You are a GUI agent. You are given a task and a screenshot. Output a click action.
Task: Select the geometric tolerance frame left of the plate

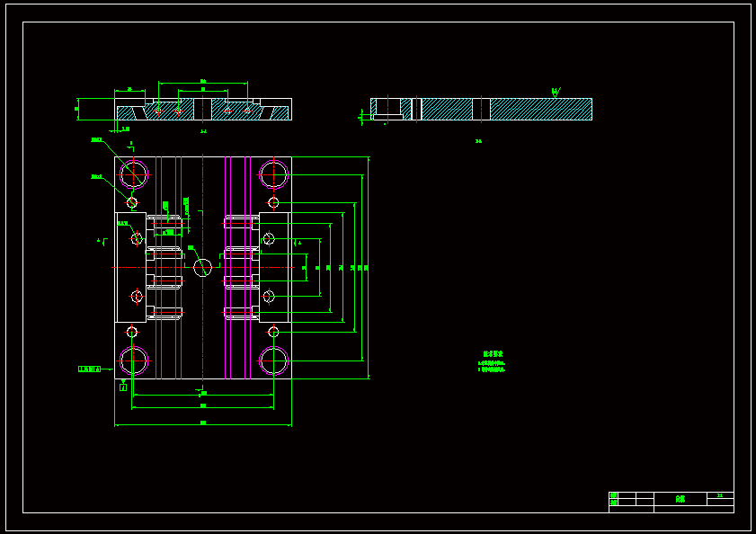[x=90, y=369]
